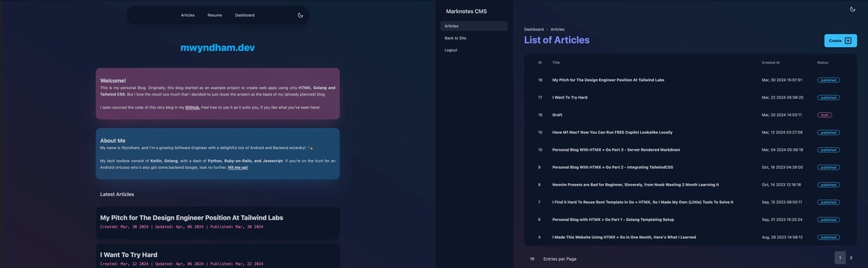Click the 'Welcome!' card heading

113,80
